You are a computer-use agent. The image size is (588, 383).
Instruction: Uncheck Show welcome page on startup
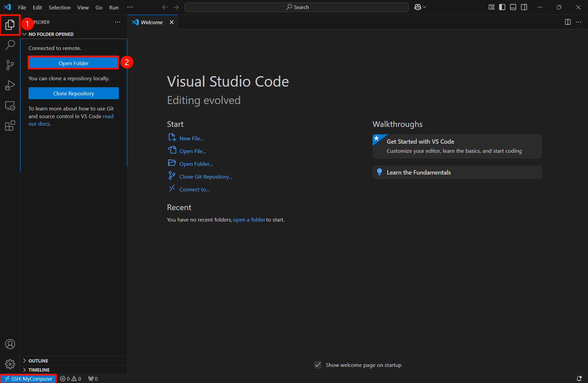coord(318,365)
